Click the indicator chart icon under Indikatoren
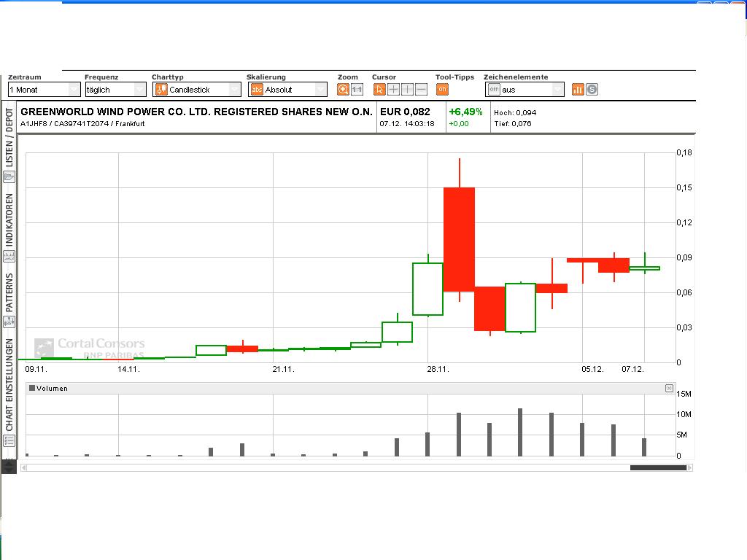Screen dimensions: 747x560 tap(9, 256)
